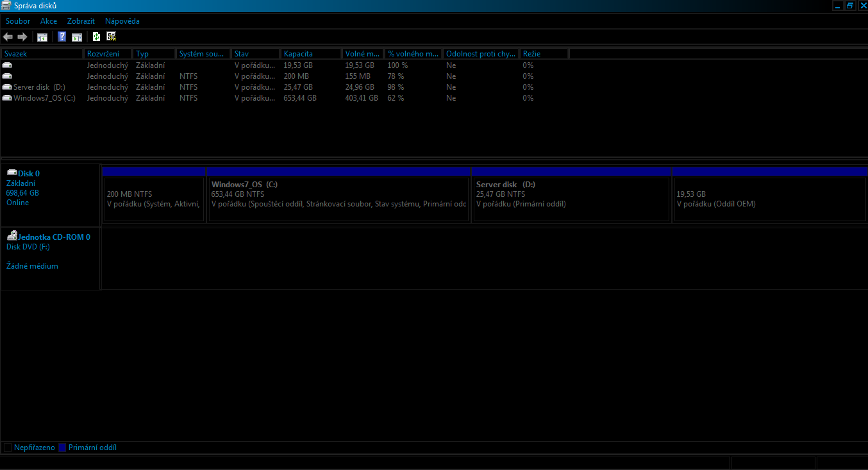
Task: Select the Windows7_OS (C:) partition block
Action: click(338, 199)
